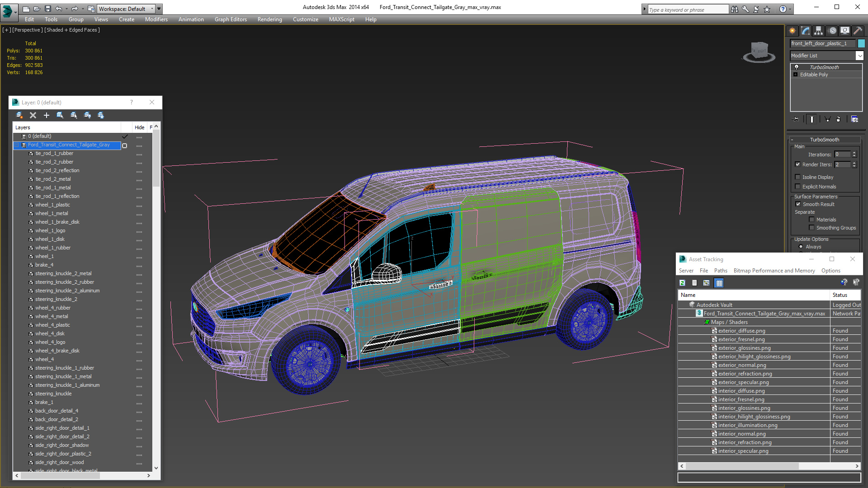The width and height of the screenshot is (868, 488).
Task: Toggle Smooth Result checkbox
Action: (x=798, y=204)
